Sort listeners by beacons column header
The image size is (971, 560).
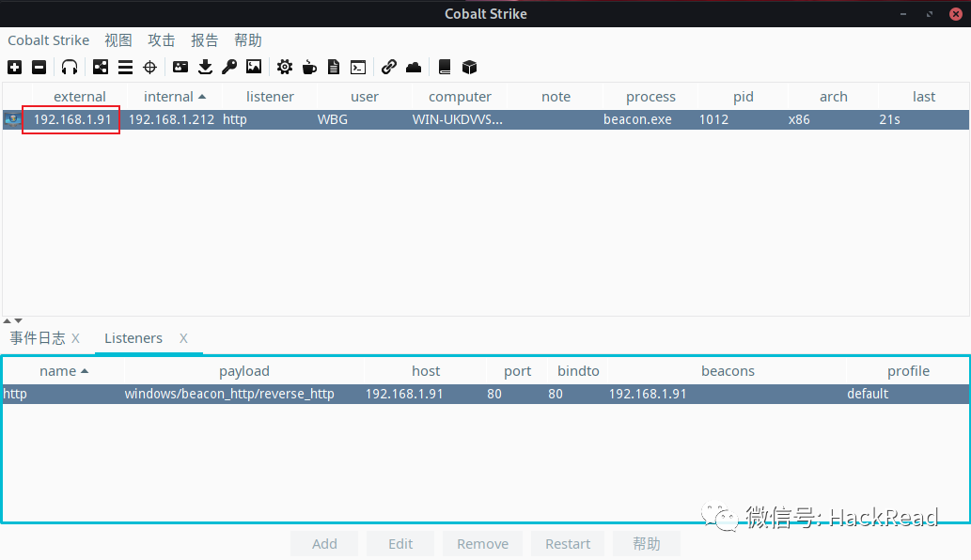tap(728, 370)
